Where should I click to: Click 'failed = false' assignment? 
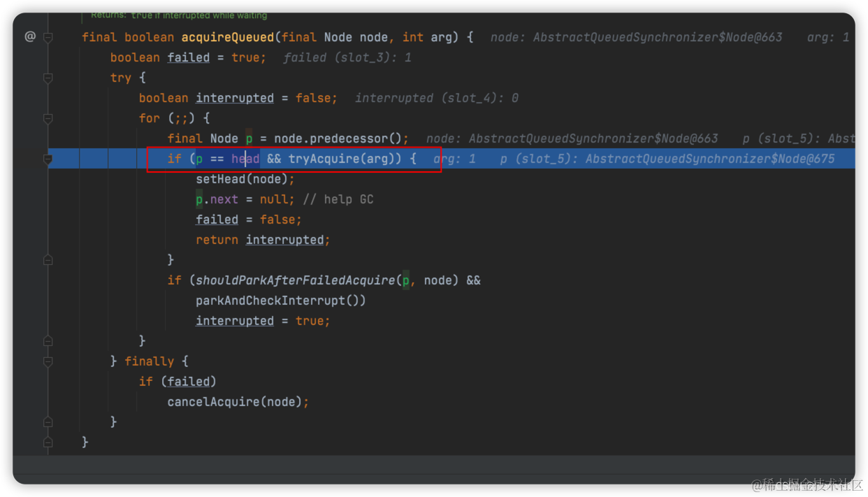[x=249, y=219]
